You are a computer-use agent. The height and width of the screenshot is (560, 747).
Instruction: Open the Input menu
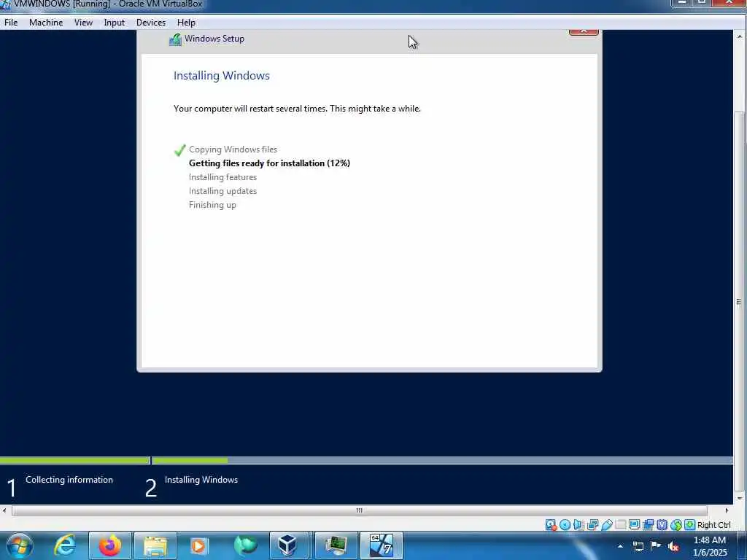(x=115, y=23)
